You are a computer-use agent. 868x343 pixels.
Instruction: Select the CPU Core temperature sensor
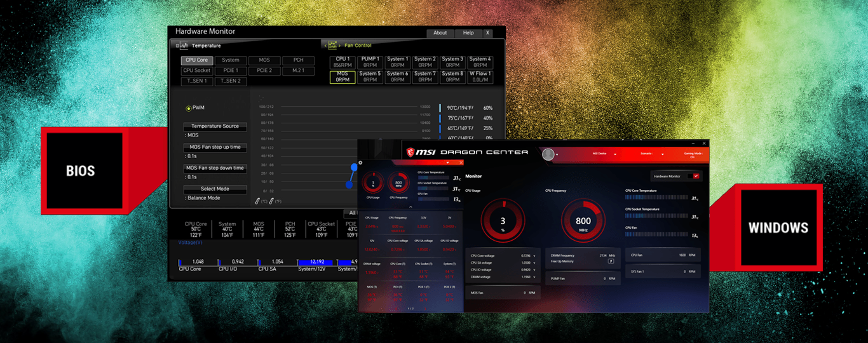(x=196, y=60)
